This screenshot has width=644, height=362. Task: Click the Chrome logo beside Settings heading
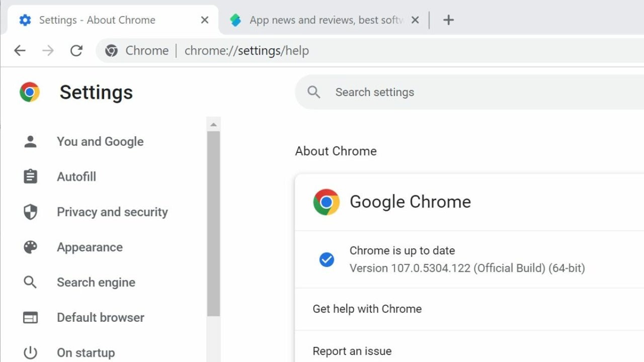[30, 92]
